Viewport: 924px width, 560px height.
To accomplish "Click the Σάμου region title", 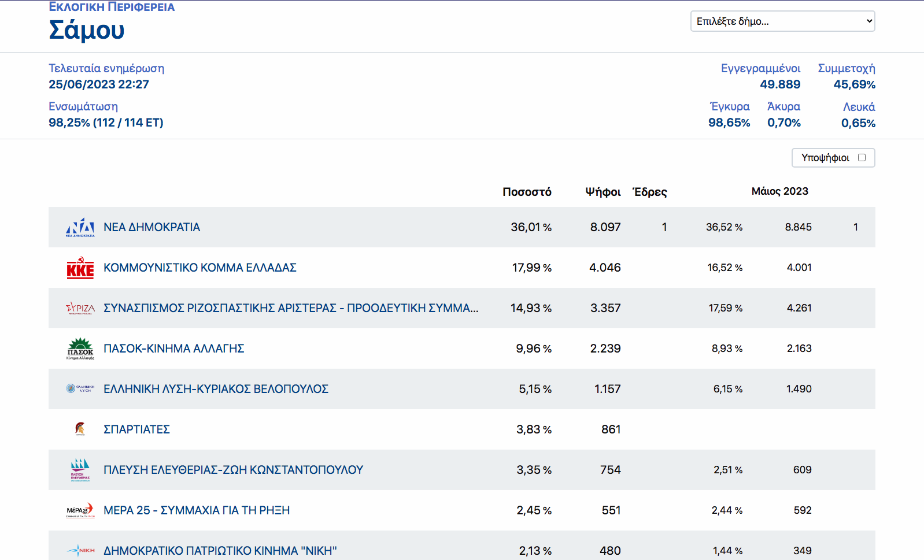I will (x=87, y=30).
